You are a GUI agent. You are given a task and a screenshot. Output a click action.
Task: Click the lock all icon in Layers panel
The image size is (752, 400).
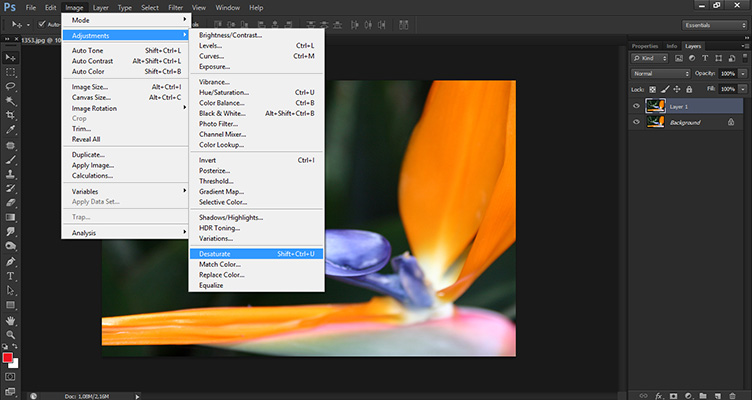point(689,88)
